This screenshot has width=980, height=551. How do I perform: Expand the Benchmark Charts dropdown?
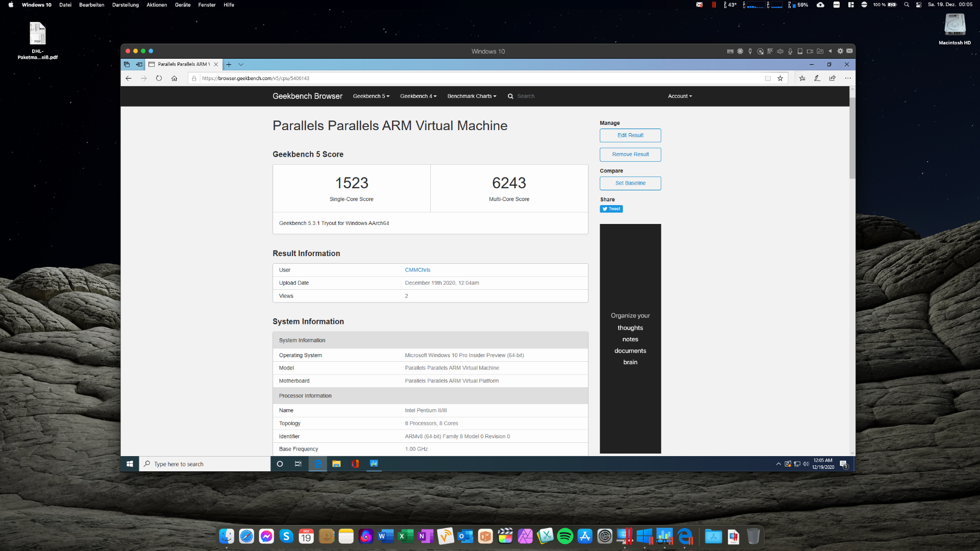(472, 96)
